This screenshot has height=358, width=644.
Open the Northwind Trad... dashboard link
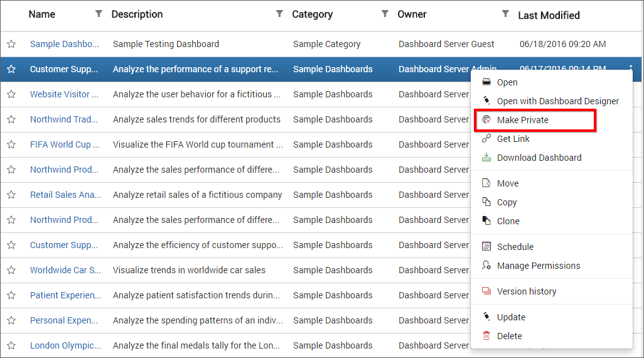(x=63, y=119)
